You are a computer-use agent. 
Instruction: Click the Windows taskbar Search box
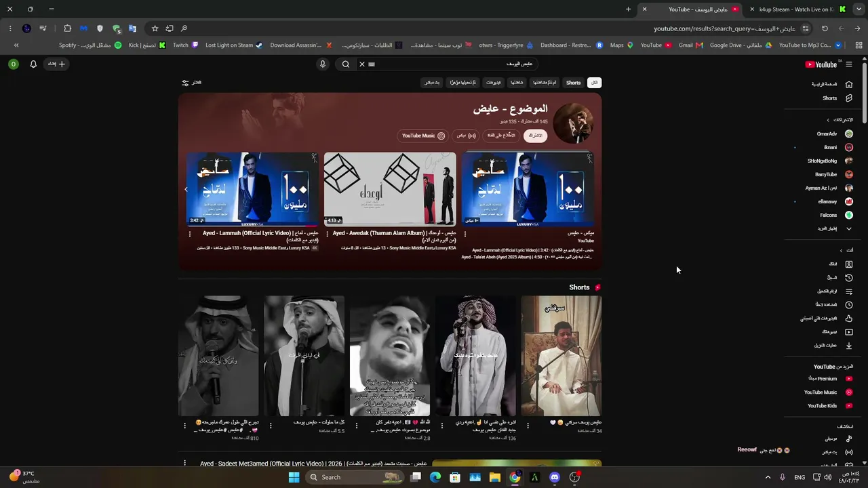[x=354, y=477]
